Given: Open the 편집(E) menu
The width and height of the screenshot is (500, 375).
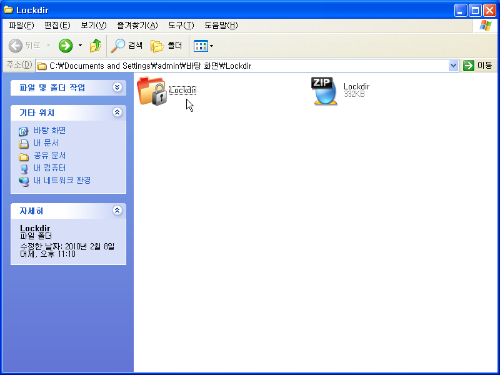Looking at the screenshot, I should pos(57,26).
